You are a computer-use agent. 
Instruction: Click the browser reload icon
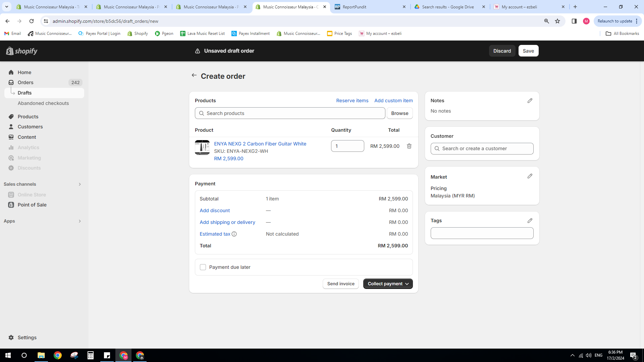click(x=32, y=21)
